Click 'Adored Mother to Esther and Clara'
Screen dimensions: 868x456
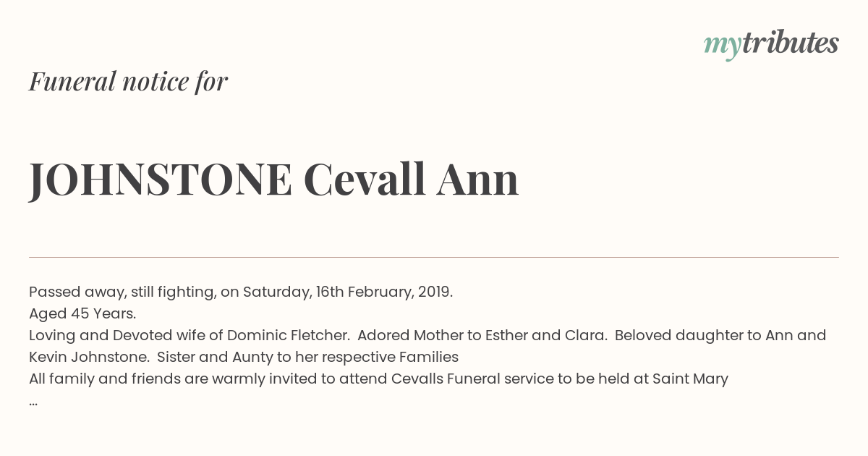(482, 336)
